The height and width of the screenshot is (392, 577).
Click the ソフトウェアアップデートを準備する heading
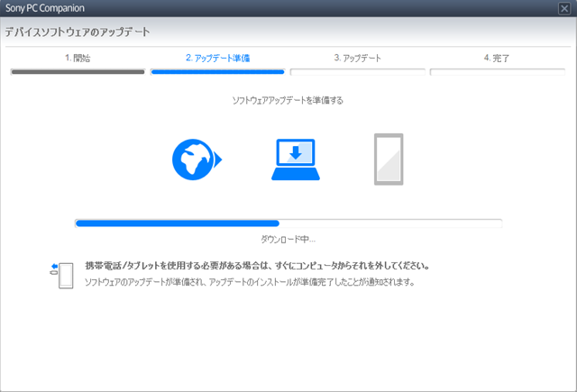pyautogui.click(x=288, y=100)
